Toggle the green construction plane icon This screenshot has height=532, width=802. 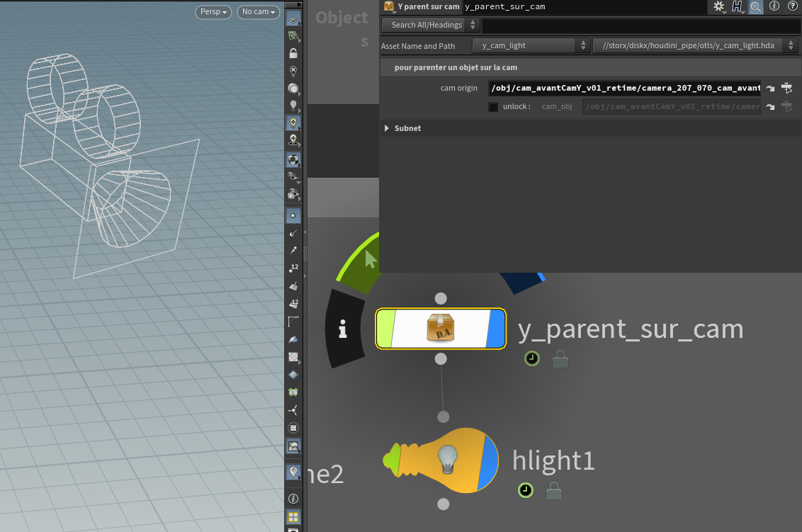click(x=293, y=36)
